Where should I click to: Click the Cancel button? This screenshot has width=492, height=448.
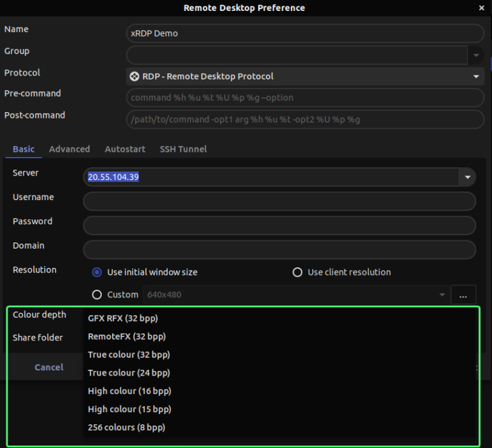(49, 367)
